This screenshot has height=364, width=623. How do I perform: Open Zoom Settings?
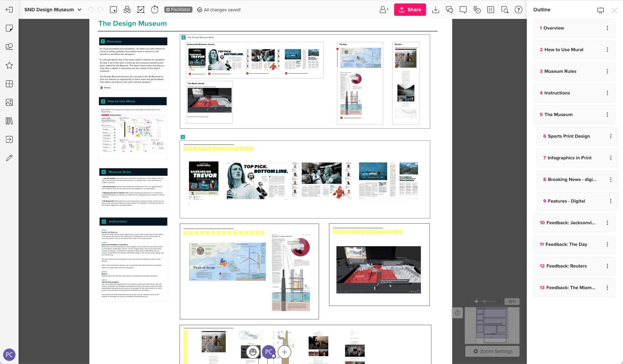click(x=492, y=351)
